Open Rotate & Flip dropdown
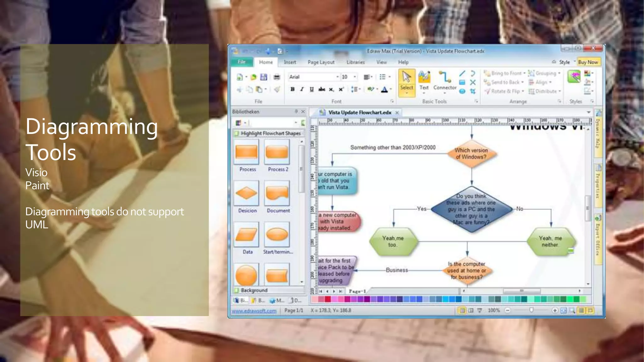 (523, 91)
